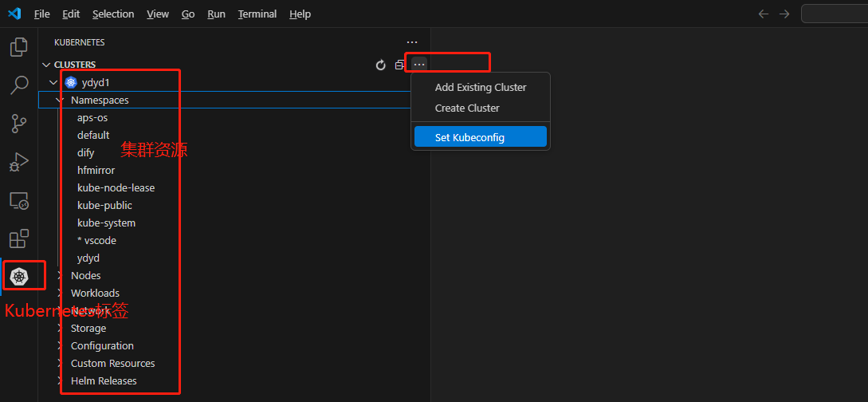This screenshot has height=402, width=868.
Task: Open the Run and Debug icon
Action: 18,162
